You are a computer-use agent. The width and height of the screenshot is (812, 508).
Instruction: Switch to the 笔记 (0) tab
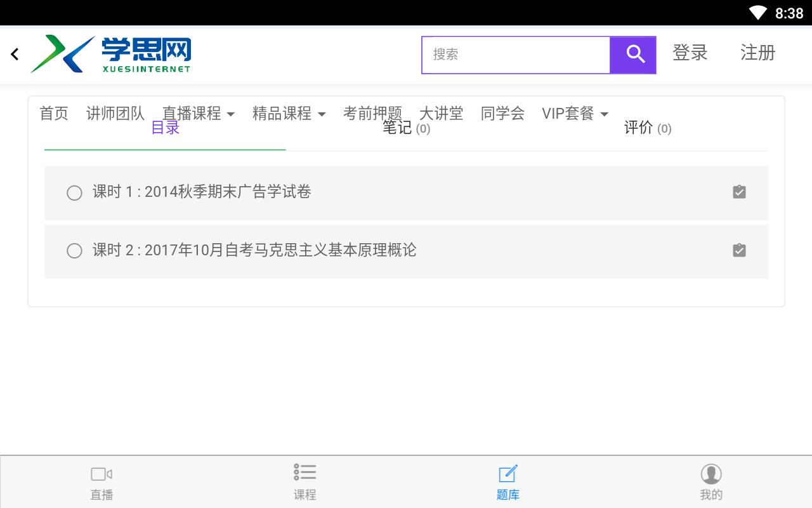(x=407, y=128)
